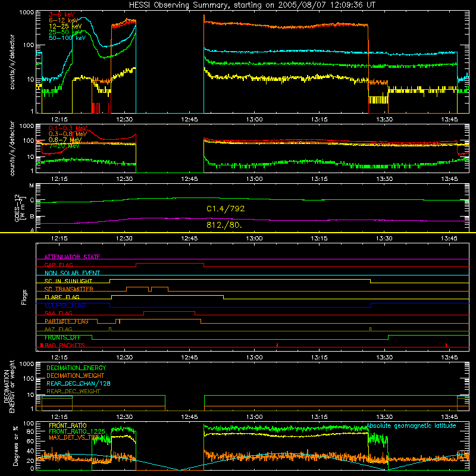Select the 'ATTENUATOR_STATE' flag label

pos(72,257)
